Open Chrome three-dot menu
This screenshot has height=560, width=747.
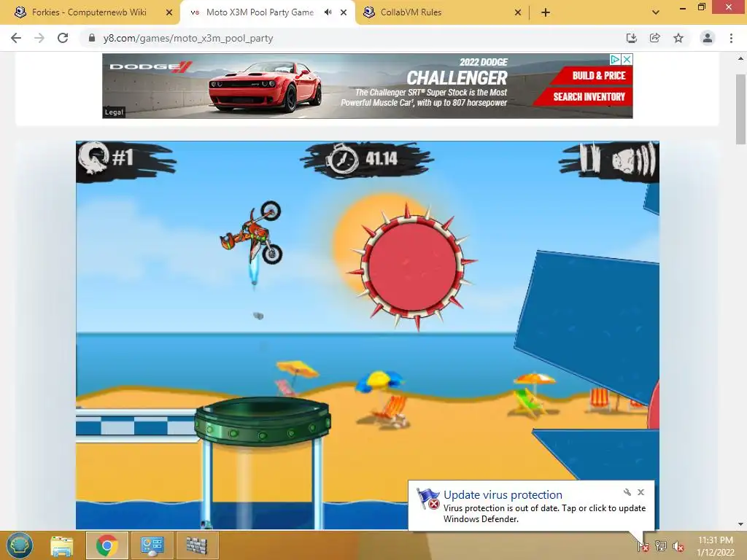point(731,38)
